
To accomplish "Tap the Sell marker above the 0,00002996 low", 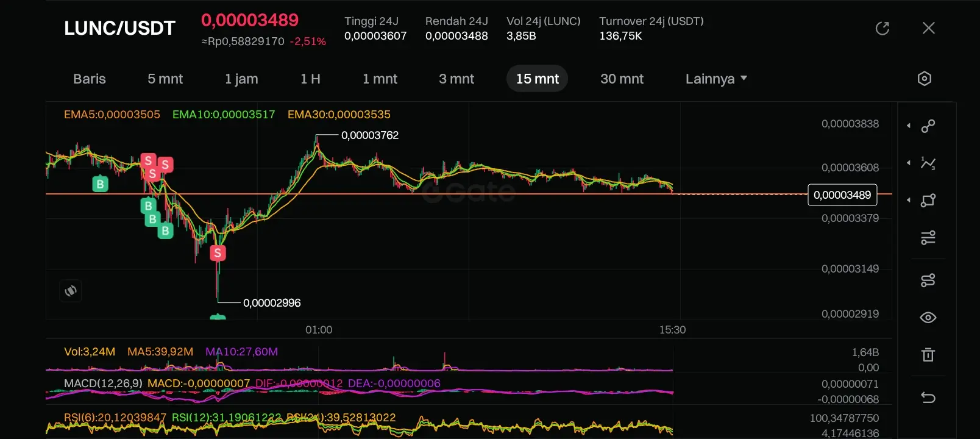I will coord(218,253).
